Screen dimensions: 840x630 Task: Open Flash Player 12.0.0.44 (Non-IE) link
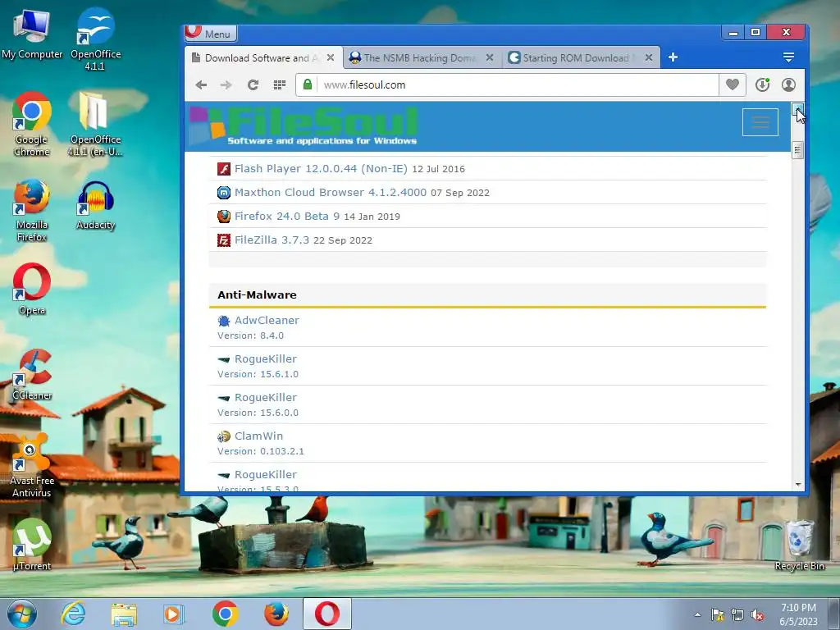321,168
